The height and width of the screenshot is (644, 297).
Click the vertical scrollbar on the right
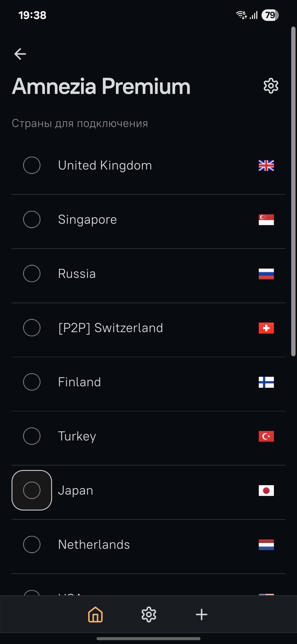click(293, 191)
